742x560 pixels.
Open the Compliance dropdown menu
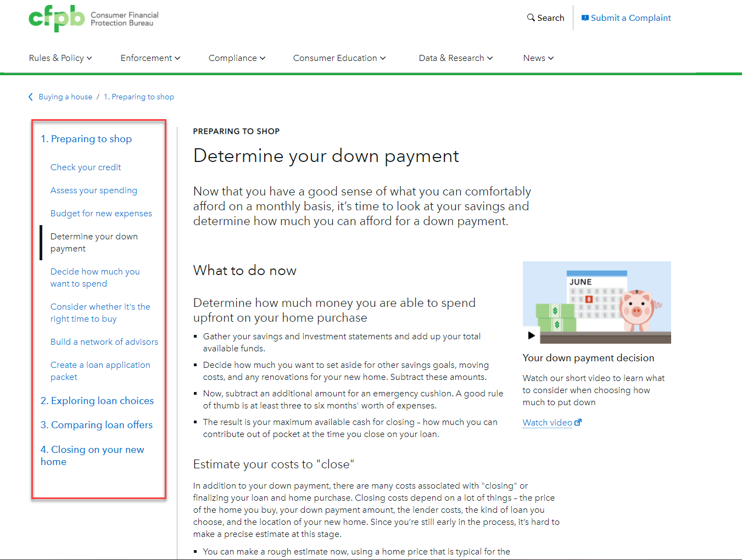[237, 58]
